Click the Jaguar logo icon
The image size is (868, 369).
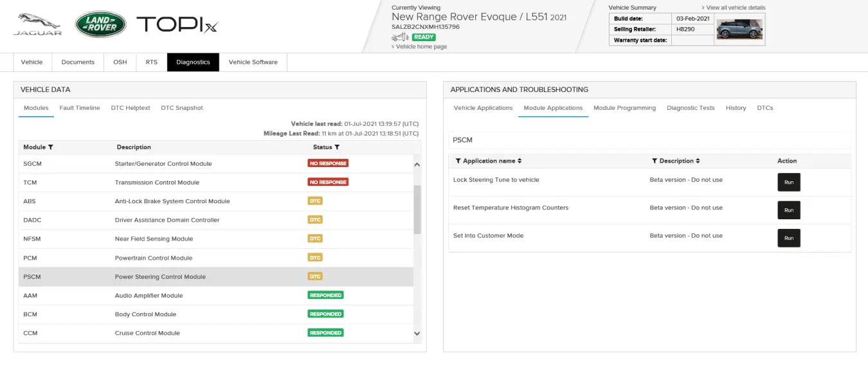(x=38, y=24)
